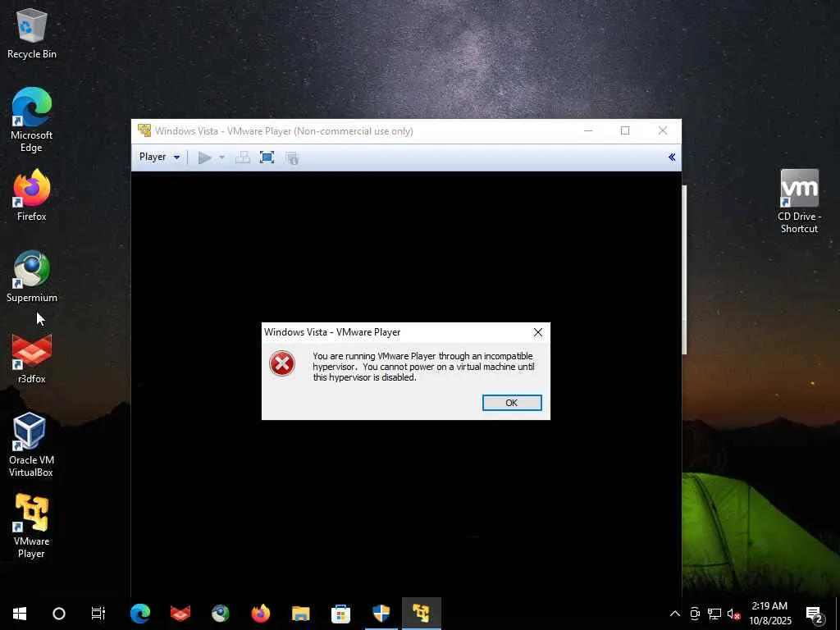Select the VMware Player desktop shortcut
The width and height of the screenshot is (840, 630).
coord(31,526)
